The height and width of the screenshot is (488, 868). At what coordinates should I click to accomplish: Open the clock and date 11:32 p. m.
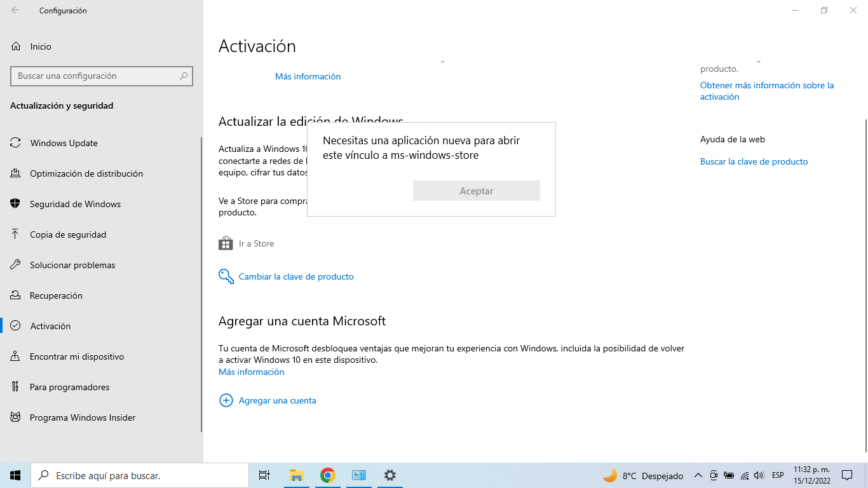(811, 475)
